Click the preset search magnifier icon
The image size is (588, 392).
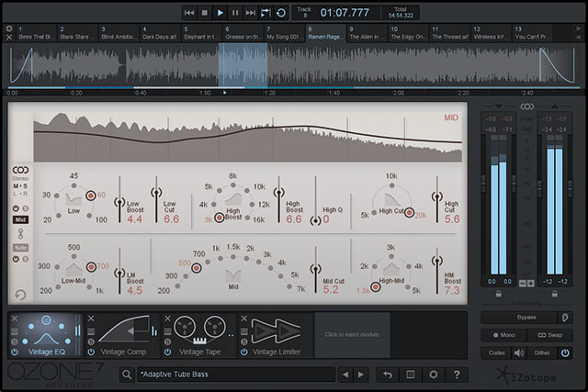(126, 375)
